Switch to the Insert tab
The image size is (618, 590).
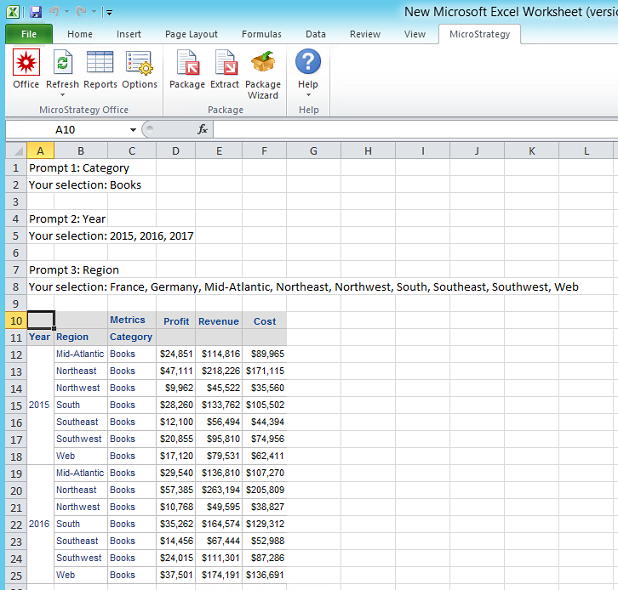tap(128, 34)
